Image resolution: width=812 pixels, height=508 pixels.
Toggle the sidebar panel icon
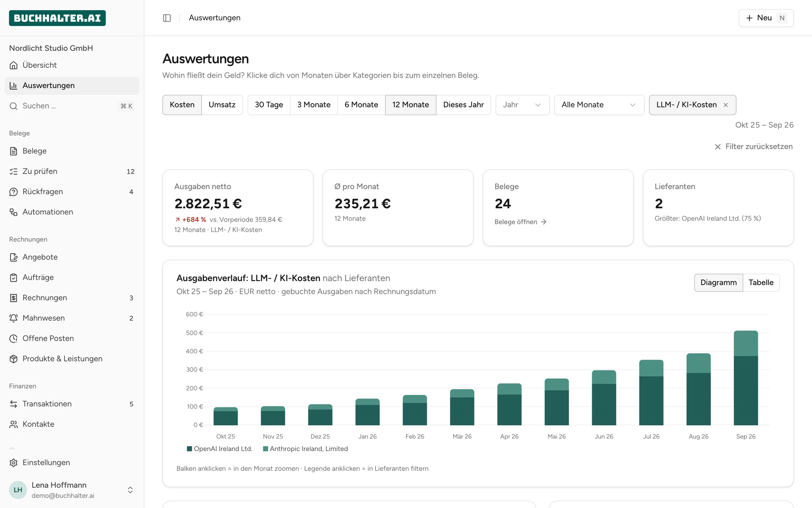click(167, 18)
